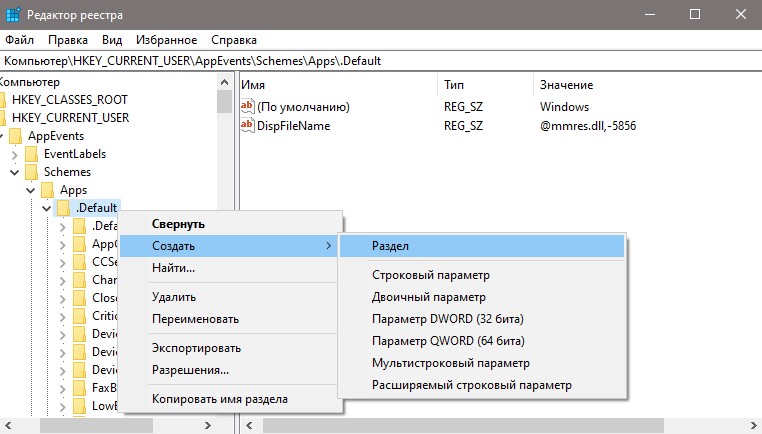Open the Справка menu
This screenshot has width=762, height=434.
pyautogui.click(x=234, y=40)
